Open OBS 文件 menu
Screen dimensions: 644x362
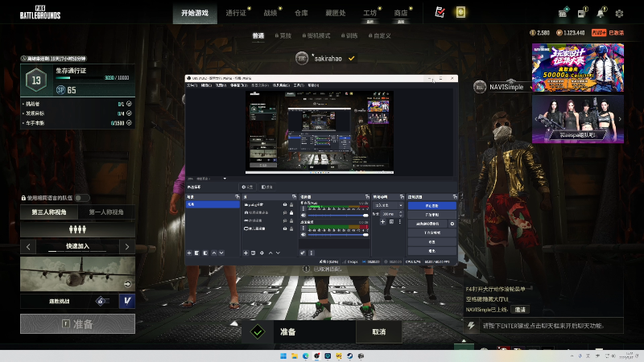point(192,85)
